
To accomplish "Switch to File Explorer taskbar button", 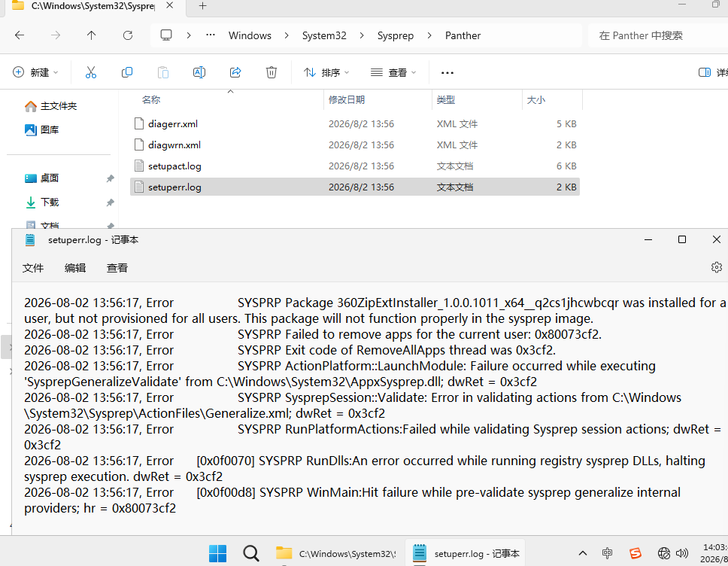I will (x=335, y=553).
